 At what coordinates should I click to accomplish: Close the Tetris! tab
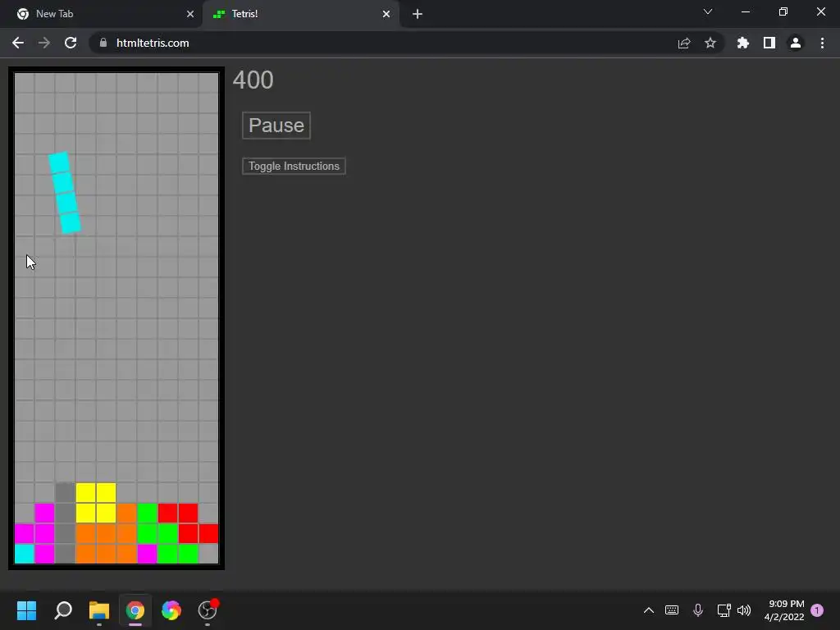tap(386, 14)
